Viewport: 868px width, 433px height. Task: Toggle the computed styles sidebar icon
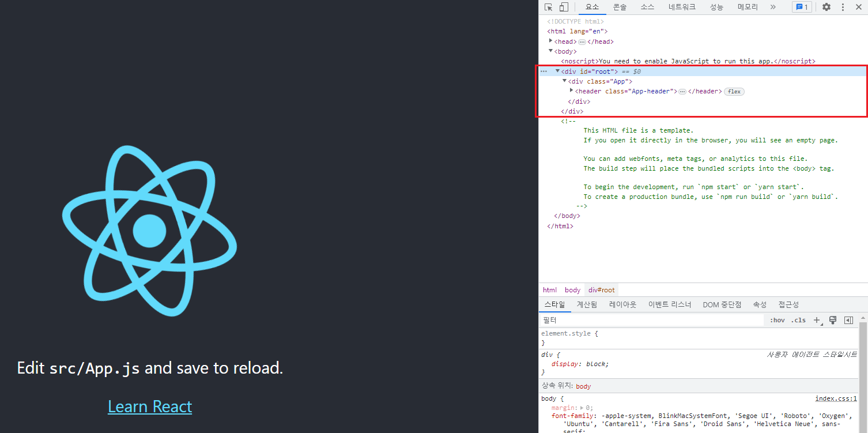pyautogui.click(x=848, y=320)
